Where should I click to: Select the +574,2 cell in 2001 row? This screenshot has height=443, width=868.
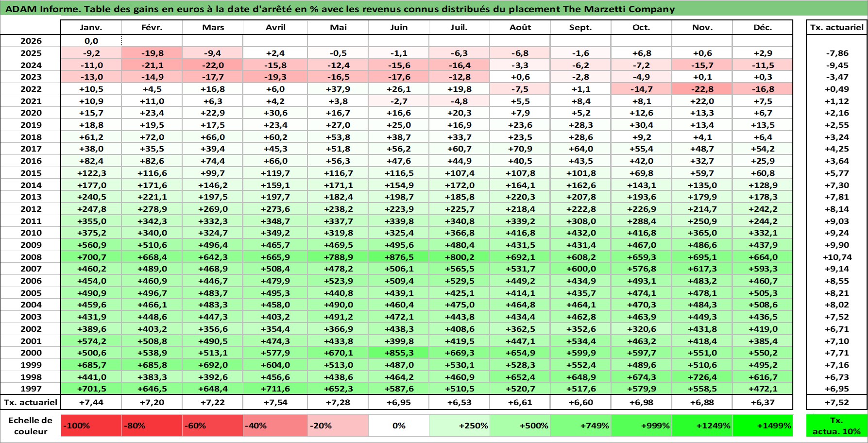[91, 341]
